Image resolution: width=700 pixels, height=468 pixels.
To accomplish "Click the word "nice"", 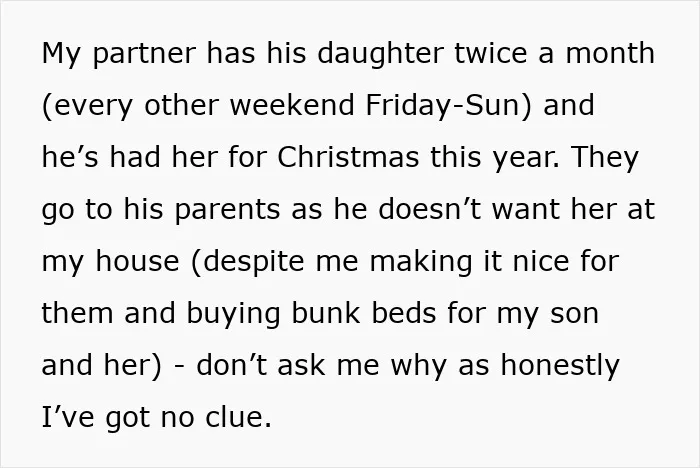I will [x=541, y=261].
